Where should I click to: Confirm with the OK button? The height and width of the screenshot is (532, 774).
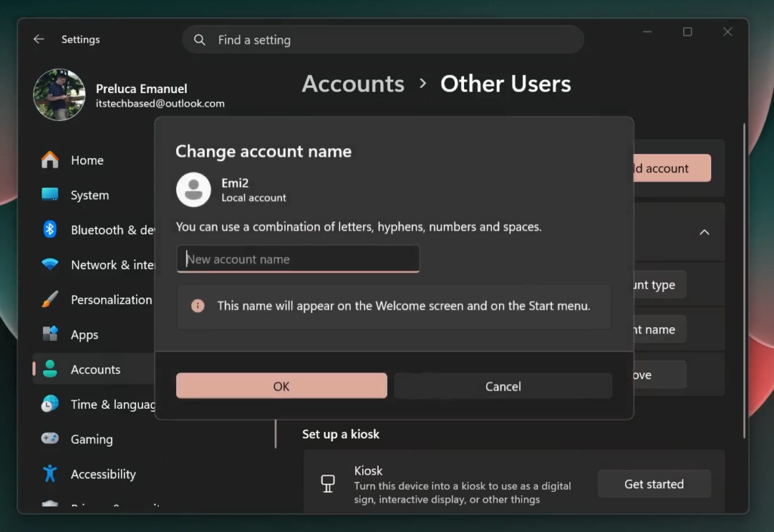(x=281, y=386)
